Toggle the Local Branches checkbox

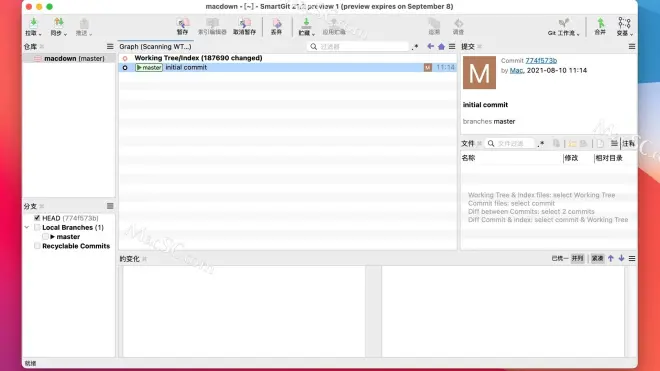[x=37, y=227]
